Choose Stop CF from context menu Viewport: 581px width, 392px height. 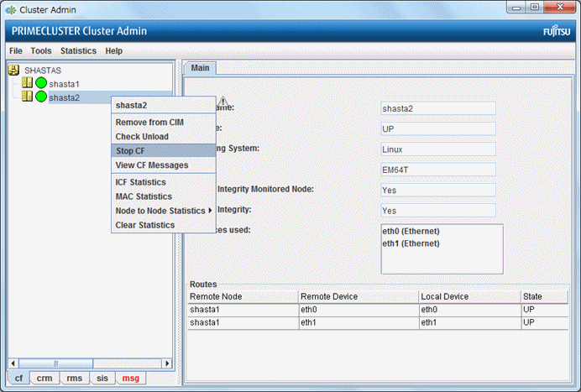click(x=130, y=151)
